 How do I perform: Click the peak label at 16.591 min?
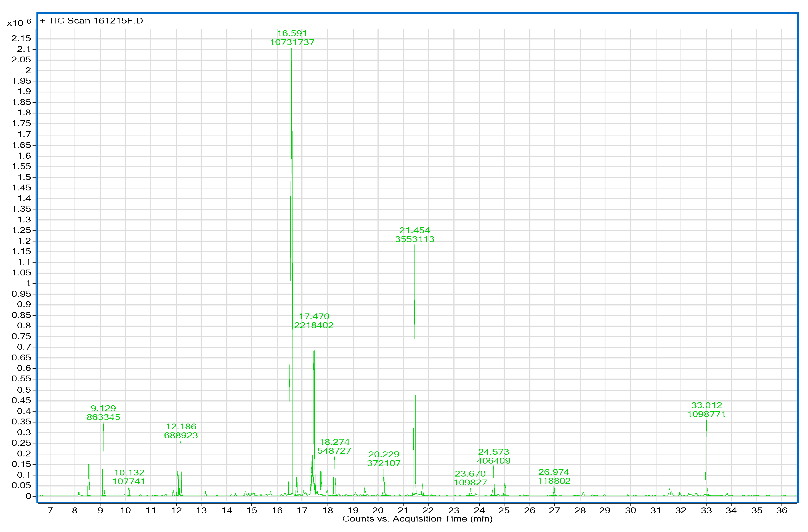pos(292,33)
